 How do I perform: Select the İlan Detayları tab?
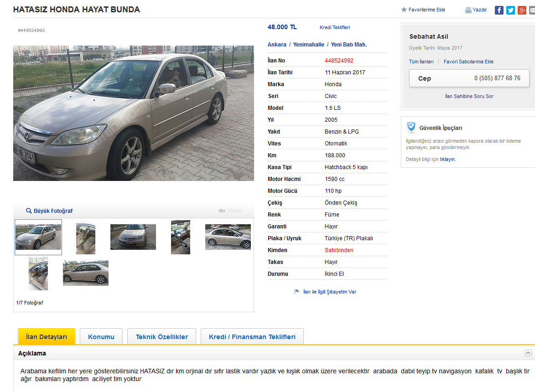click(x=47, y=337)
